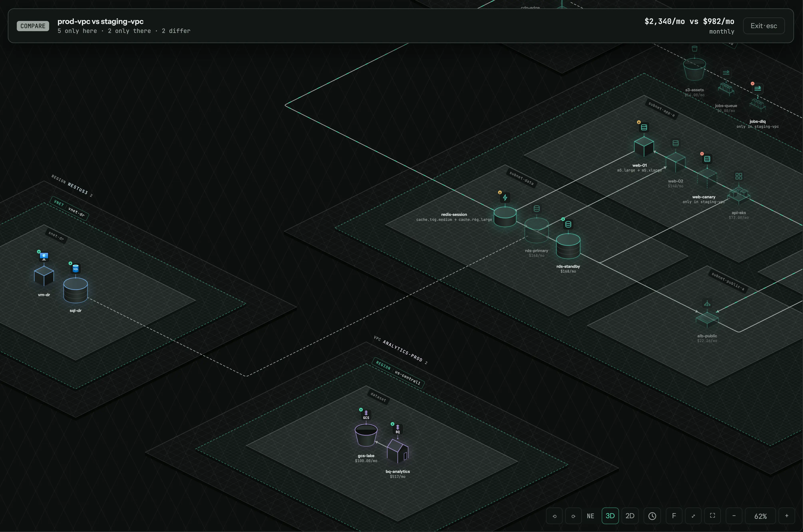The image size is (803, 532).
Task: Select the api-eks cluster icon
Action: (x=738, y=176)
